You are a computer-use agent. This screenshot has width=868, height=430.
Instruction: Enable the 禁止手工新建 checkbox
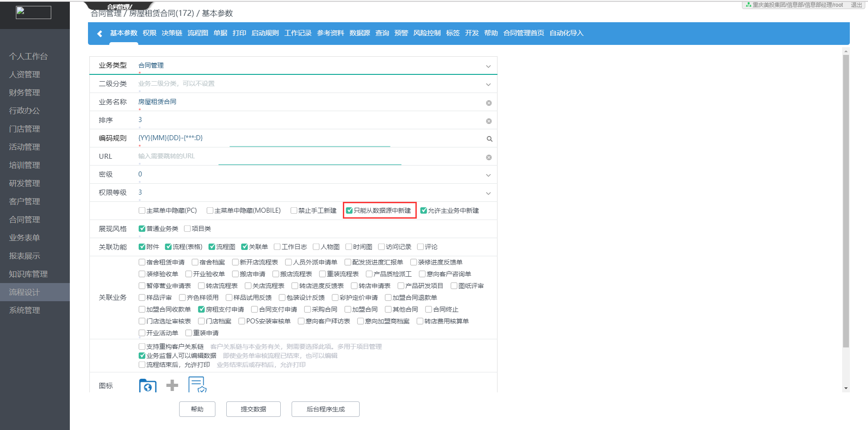[294, 210]
